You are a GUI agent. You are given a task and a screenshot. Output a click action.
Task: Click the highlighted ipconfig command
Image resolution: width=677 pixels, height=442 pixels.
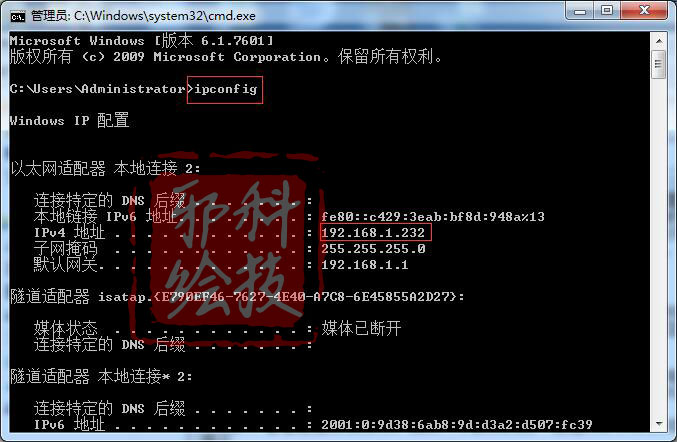point(225,89)
